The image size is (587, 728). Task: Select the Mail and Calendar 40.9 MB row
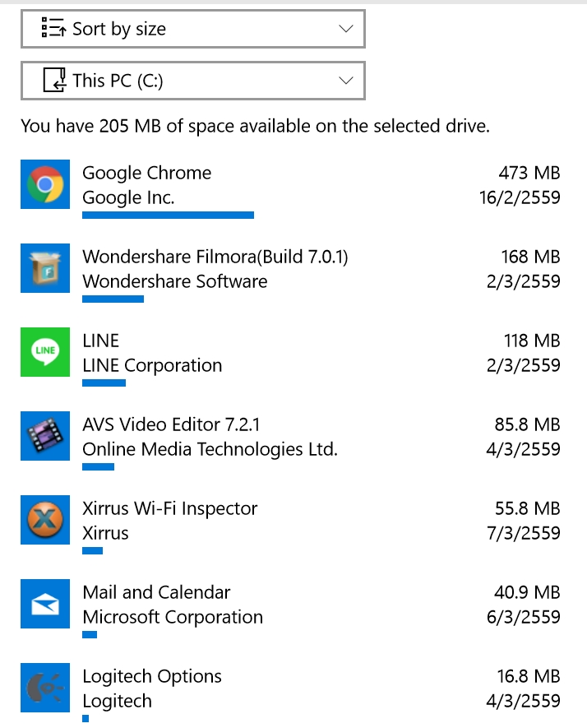[x=290, y=608]
